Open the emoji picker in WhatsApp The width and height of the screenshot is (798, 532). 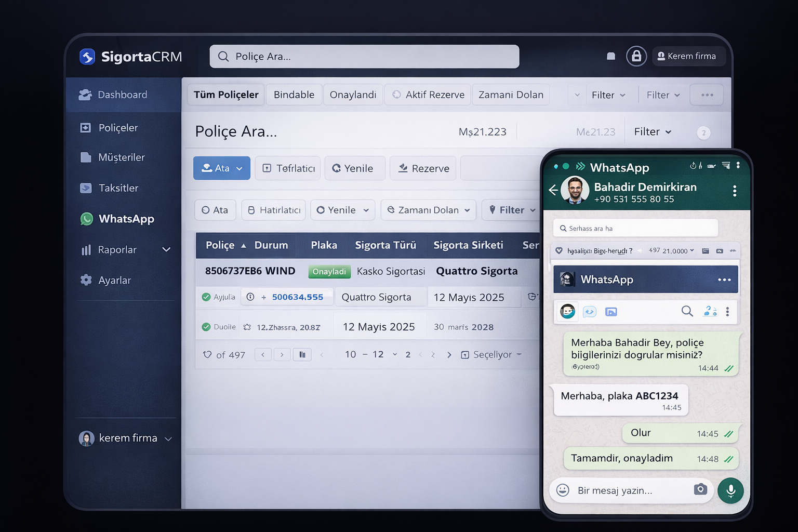[x=563, y=490]
